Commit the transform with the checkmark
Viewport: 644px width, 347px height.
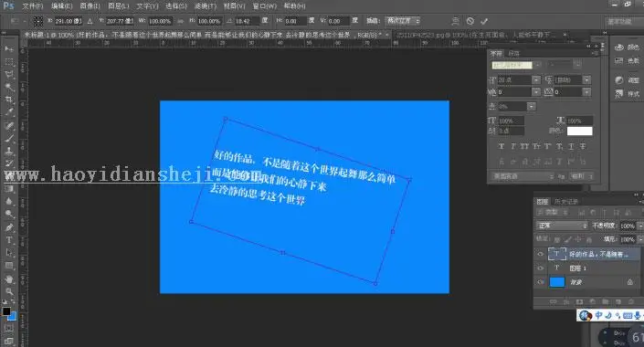coord(484,21)
